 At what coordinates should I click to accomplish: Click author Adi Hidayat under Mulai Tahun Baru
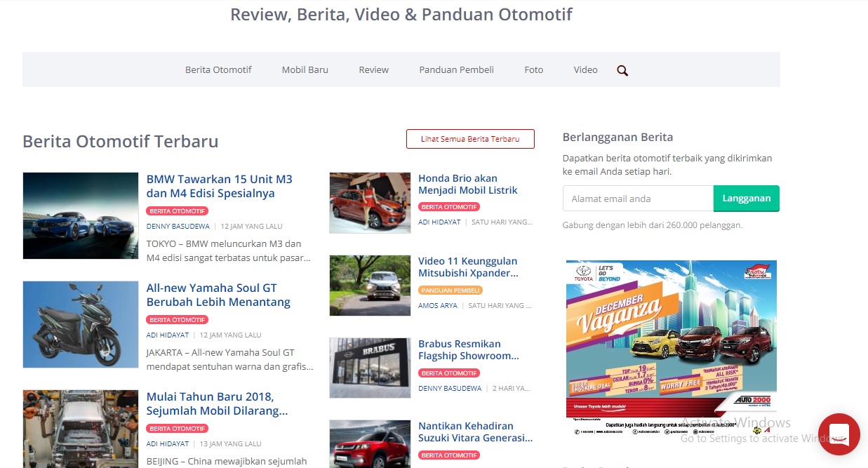(168, 444)
